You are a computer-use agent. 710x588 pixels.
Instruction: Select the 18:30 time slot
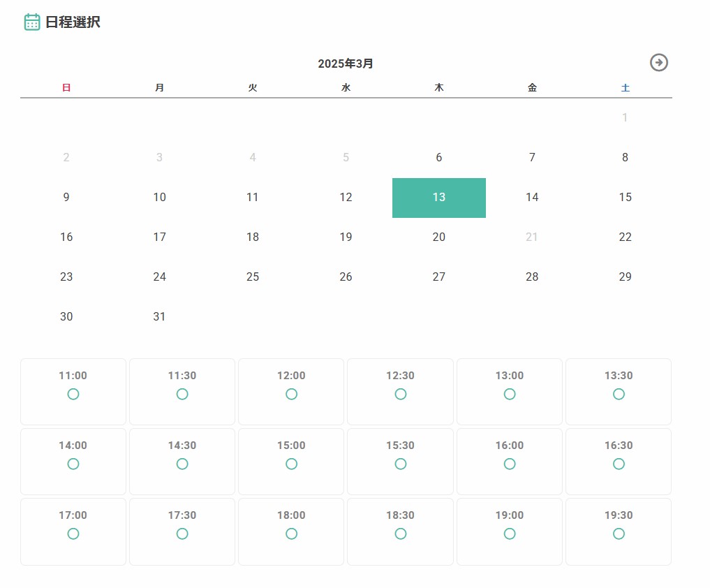[x=400, y=531]
